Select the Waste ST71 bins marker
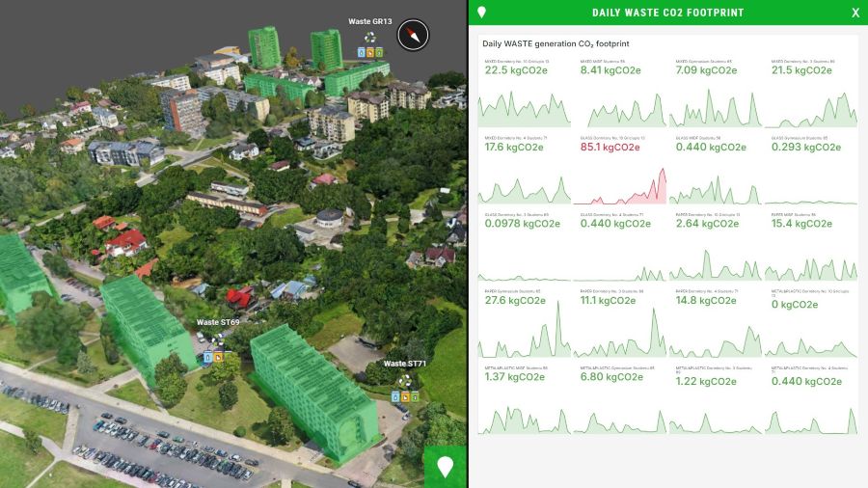The width and height of the screenshot is (868, 488). click(x=403, y=390)
